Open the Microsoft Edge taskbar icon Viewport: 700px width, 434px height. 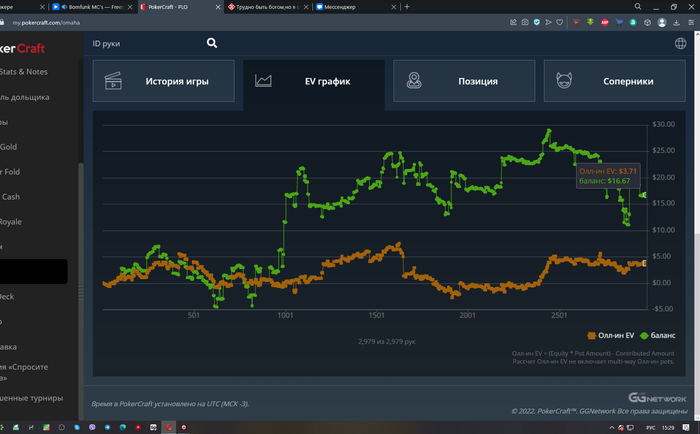[x=122, y=427]
